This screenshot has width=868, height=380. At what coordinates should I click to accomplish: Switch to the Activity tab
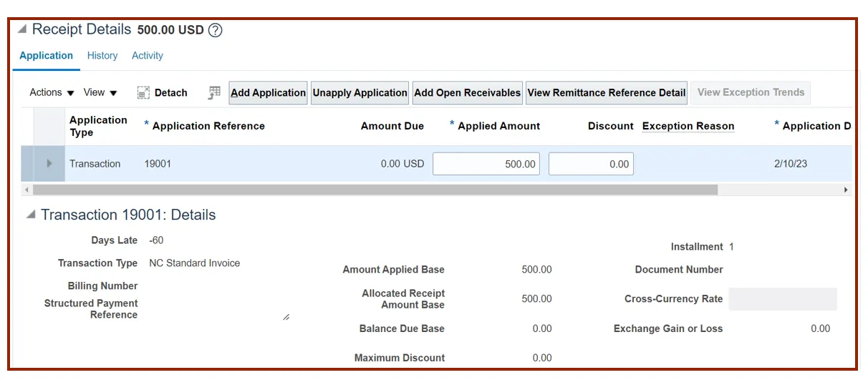[148, 56]
